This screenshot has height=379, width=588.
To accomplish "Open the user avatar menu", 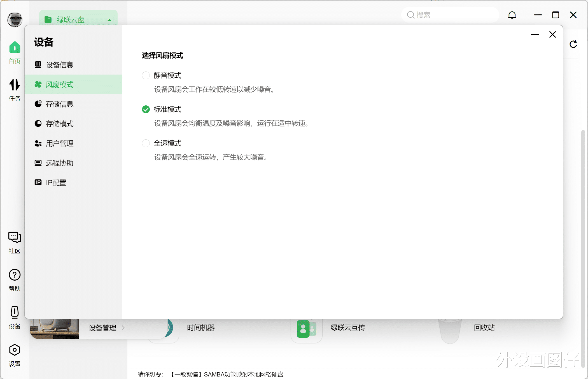I will (x=14, y=20).
